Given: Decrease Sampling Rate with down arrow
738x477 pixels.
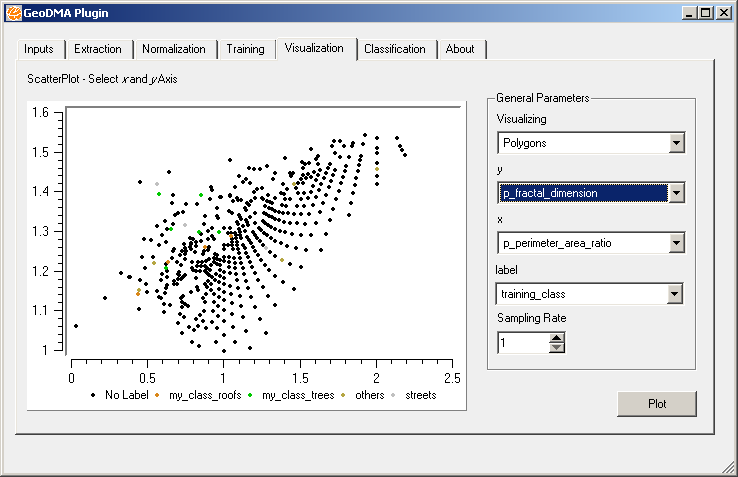Looking at the screenshot, I should click(x=557, y=348).
